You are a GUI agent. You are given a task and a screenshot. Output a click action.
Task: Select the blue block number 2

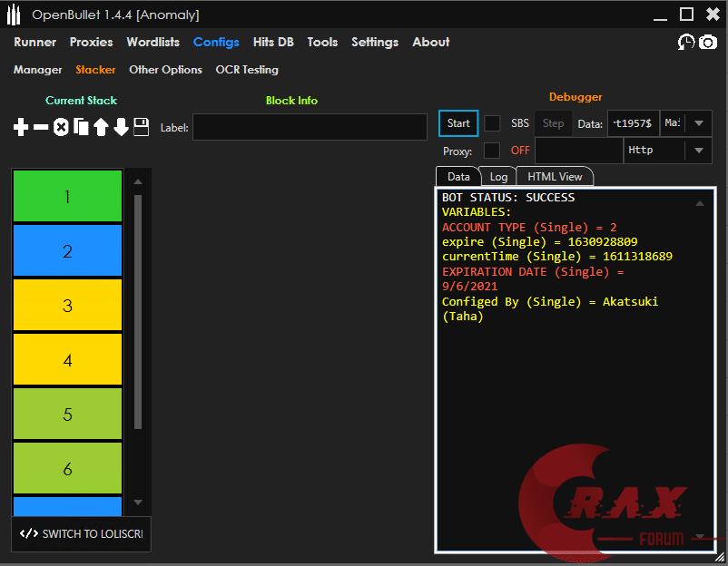tap(67, 251)
